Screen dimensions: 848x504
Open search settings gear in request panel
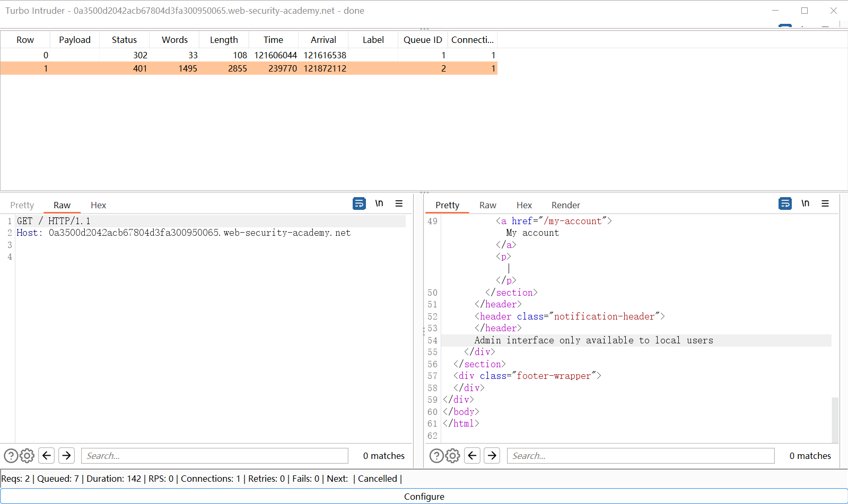pos(28,456)
